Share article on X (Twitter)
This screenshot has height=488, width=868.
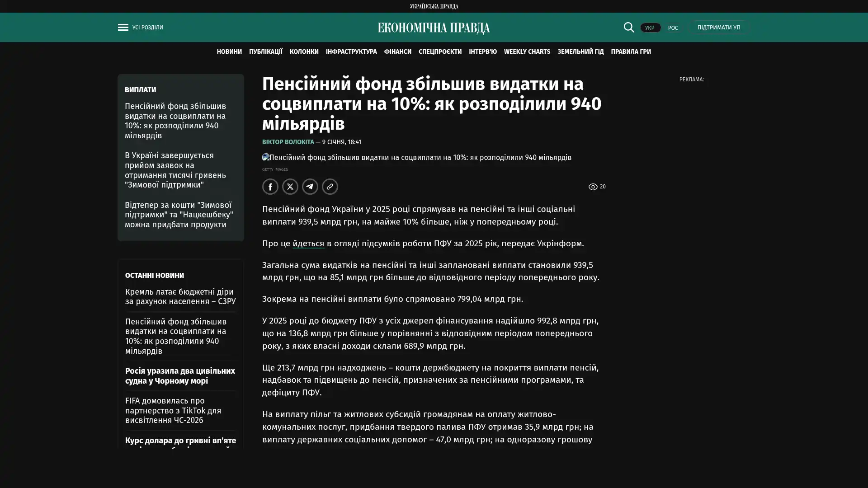pos(290,187)
